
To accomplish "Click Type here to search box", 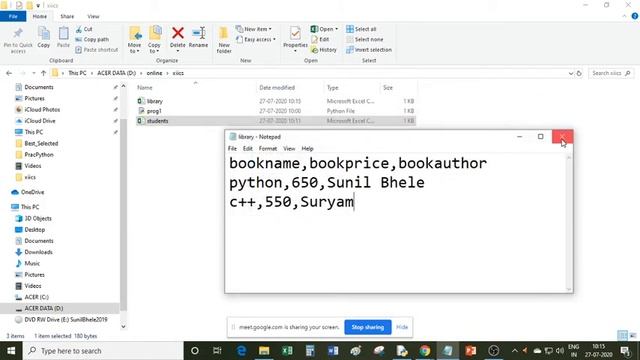I will click(x=103, y=351).
